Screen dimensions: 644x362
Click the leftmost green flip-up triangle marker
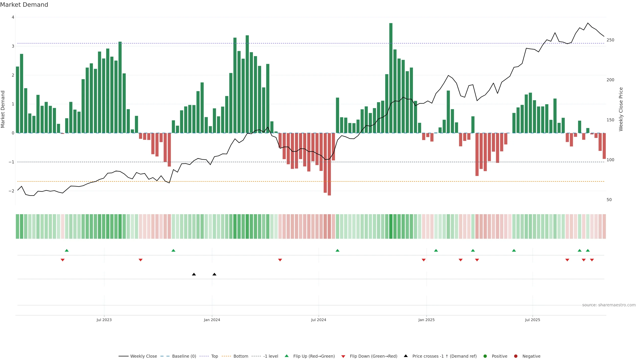coord(67,250)
